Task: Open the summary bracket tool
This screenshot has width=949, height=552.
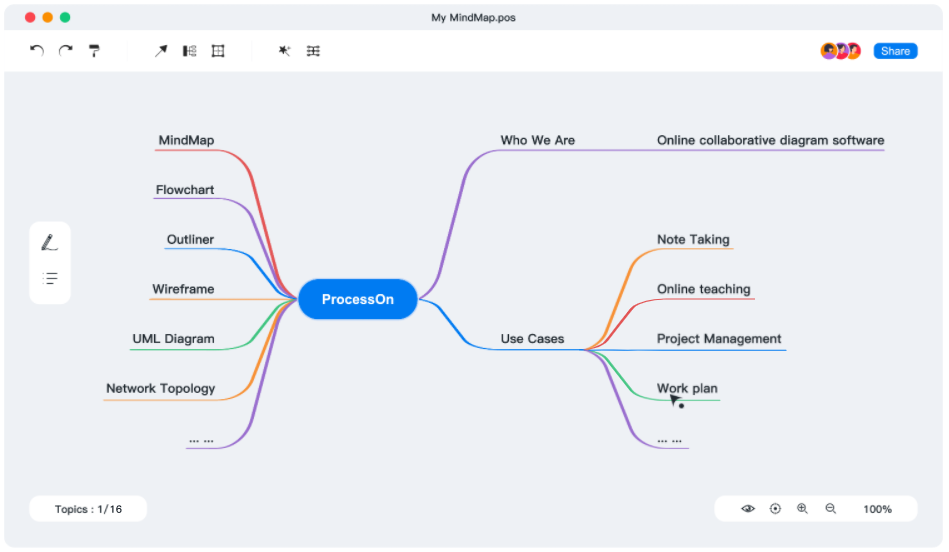Action: pyautogui.click(x=189, y=51)
